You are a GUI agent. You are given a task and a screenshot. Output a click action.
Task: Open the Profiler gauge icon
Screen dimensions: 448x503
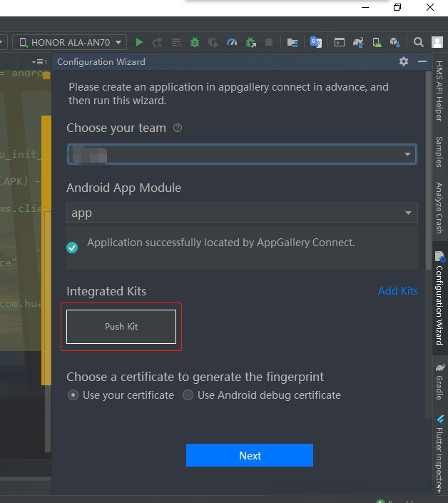tap(232, 42)
